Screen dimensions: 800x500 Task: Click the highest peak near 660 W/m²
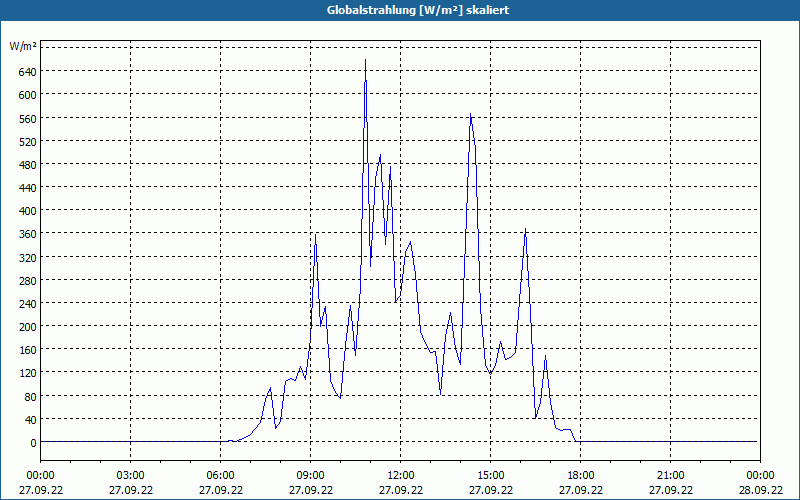(x=365, y=60)
